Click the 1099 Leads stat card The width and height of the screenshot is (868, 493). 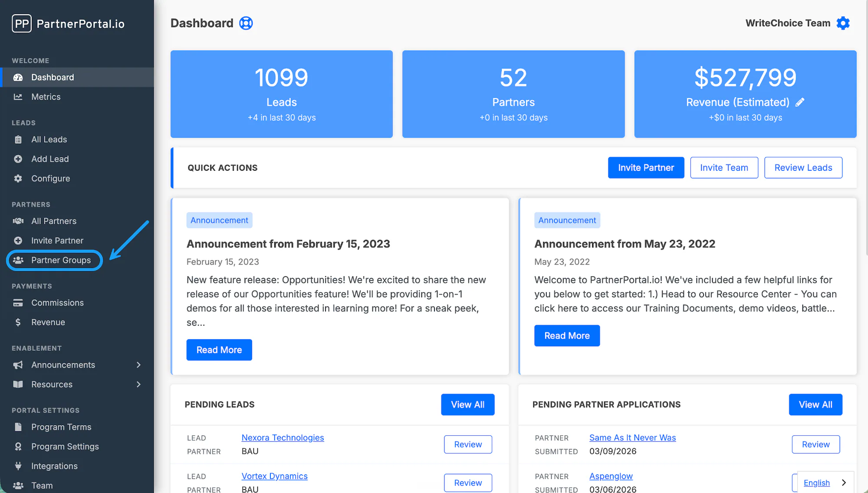click(x=282, y=94)
